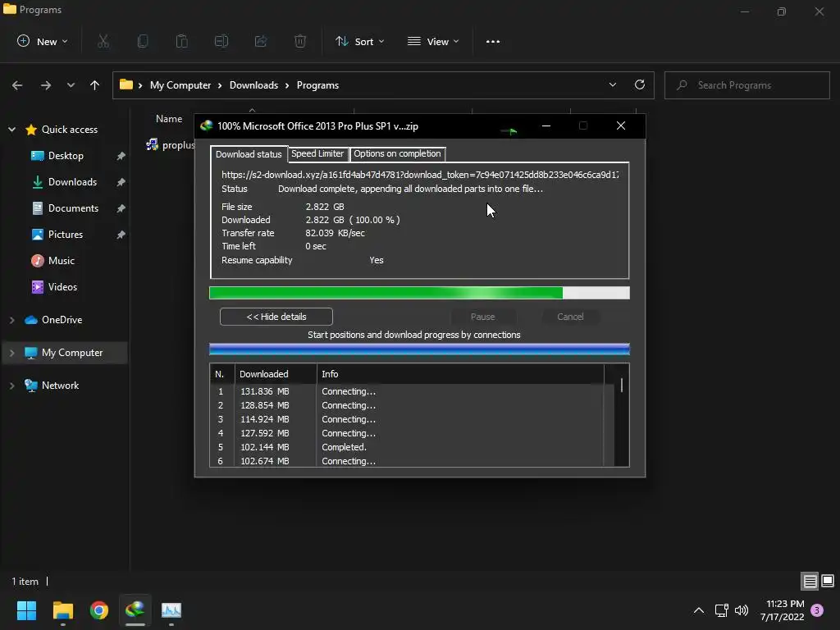Click the download URL text
The image size is (840, 630).
tap(420, 175)
